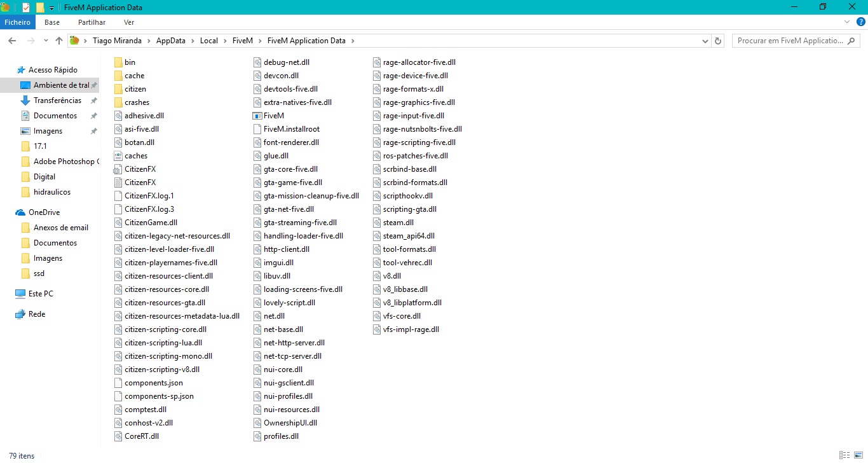Select components.json file icon
This screenshot has width=868, height=463.
[118, 383]
